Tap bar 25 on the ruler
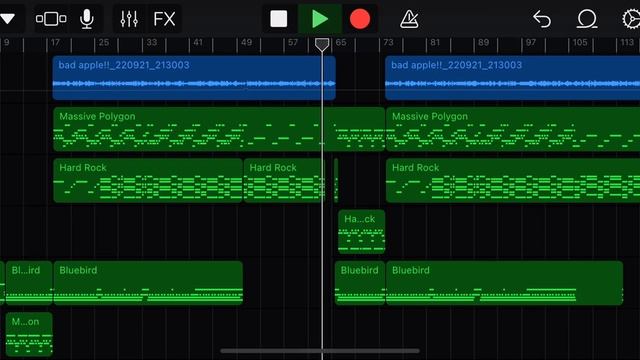Image resolution: width=640 pixels, height=360 pixels. 104,42
